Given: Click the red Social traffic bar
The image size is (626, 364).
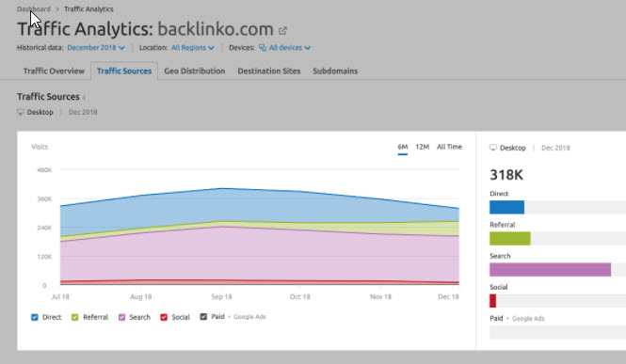Looking at the screenshot, I should (492, 301).
